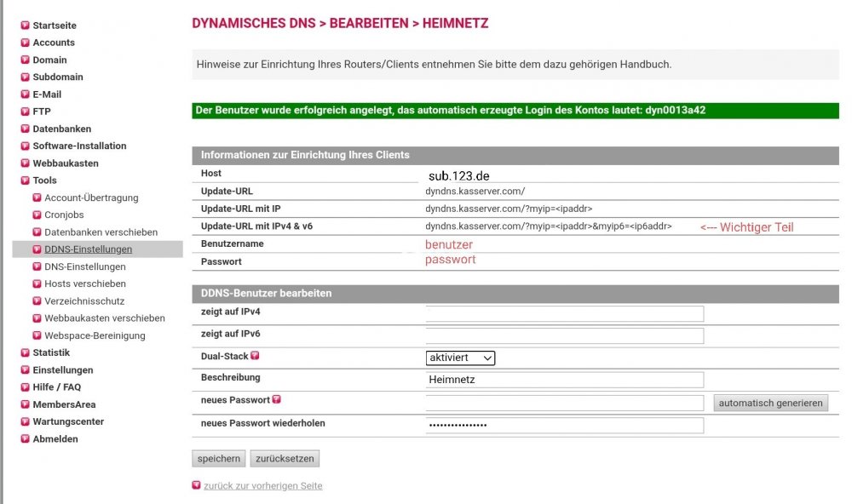Click the icon beside Webbaukasten verschieben
852x504 pixels.
[x=37, y=318]
